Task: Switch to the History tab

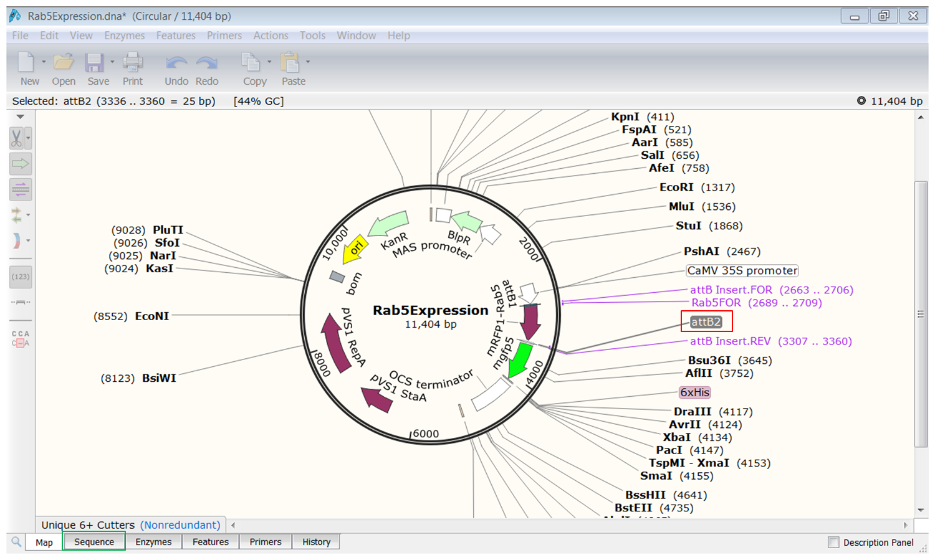Action: 317,542
